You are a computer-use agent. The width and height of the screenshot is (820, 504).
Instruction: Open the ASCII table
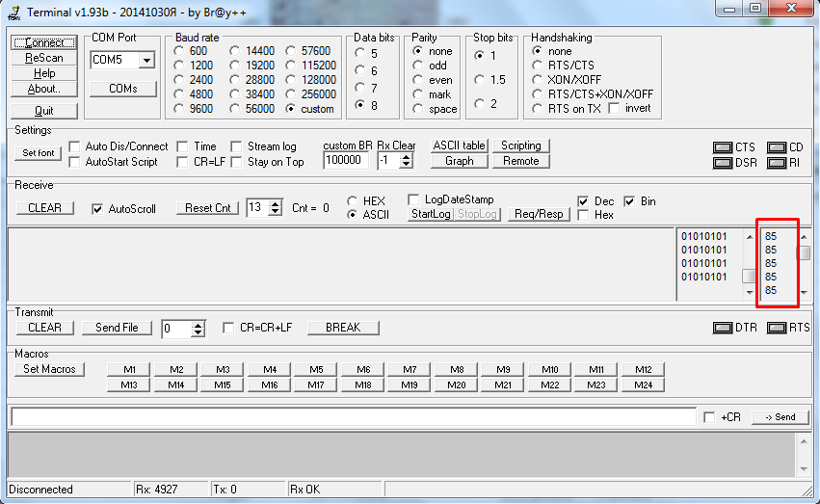pyautogui.click(x=460, y=146)
